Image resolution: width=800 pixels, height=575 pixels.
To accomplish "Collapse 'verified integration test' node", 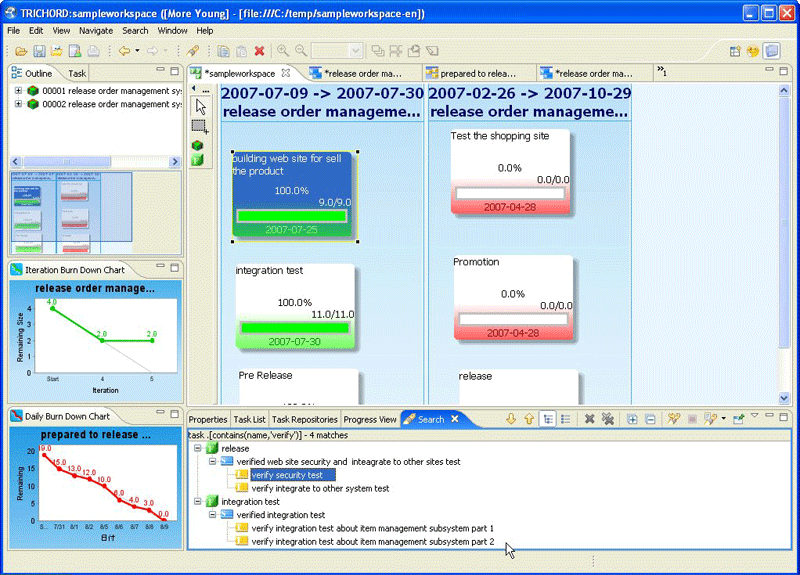I will tap(212, 515).
